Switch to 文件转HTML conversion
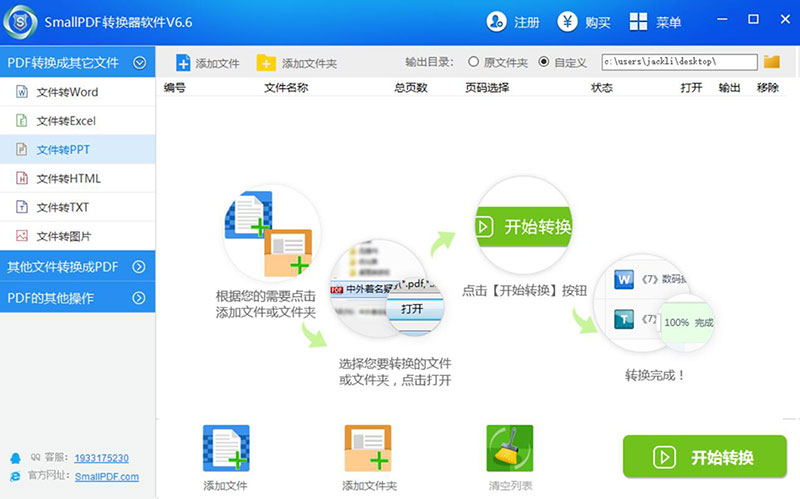Screen dimensions: 800x499 [x=78, y=179]
